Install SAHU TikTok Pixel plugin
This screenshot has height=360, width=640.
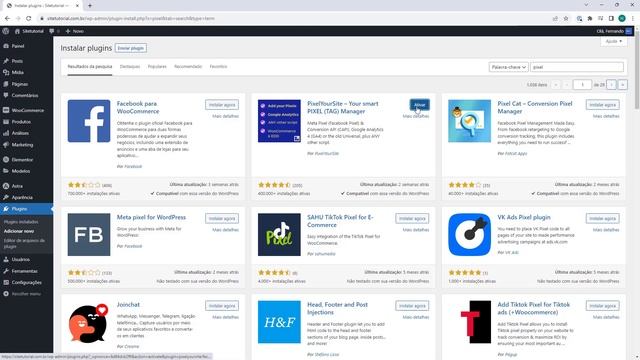coord(412,218)
